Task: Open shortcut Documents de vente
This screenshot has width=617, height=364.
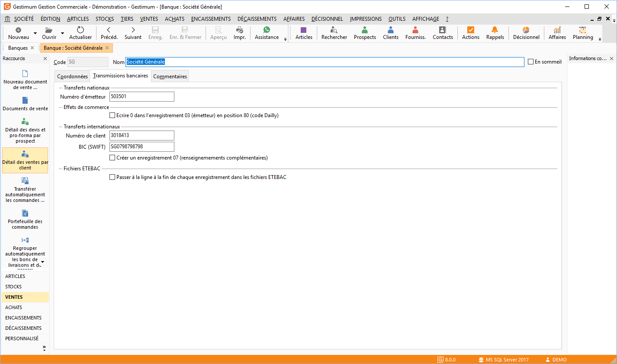Action: pyautogui.click(x=25, y=104)
